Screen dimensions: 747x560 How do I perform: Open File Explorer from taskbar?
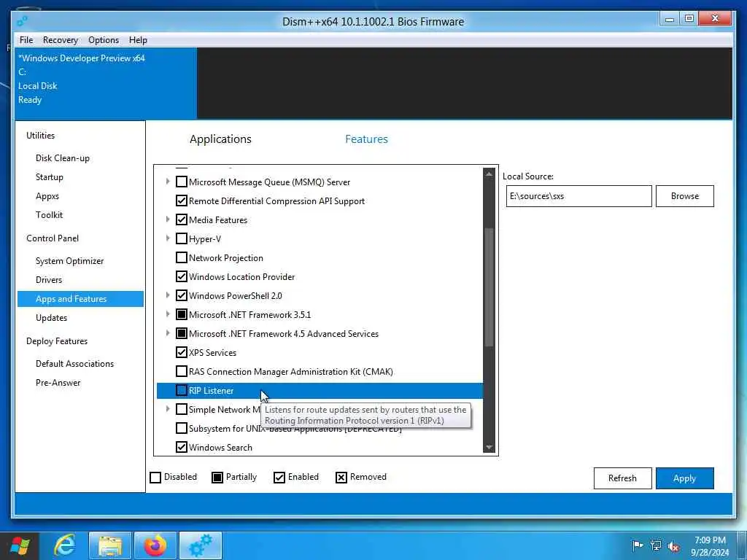110,545
